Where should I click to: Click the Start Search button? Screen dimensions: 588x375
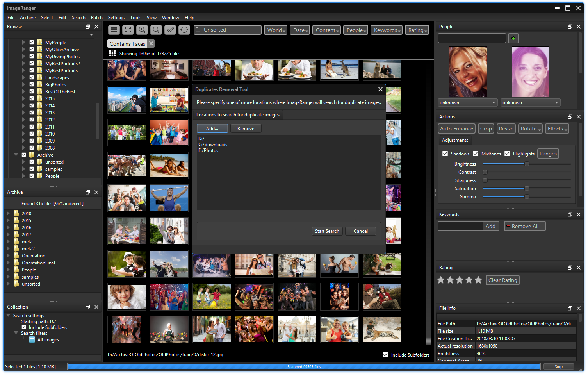(327, 231)
